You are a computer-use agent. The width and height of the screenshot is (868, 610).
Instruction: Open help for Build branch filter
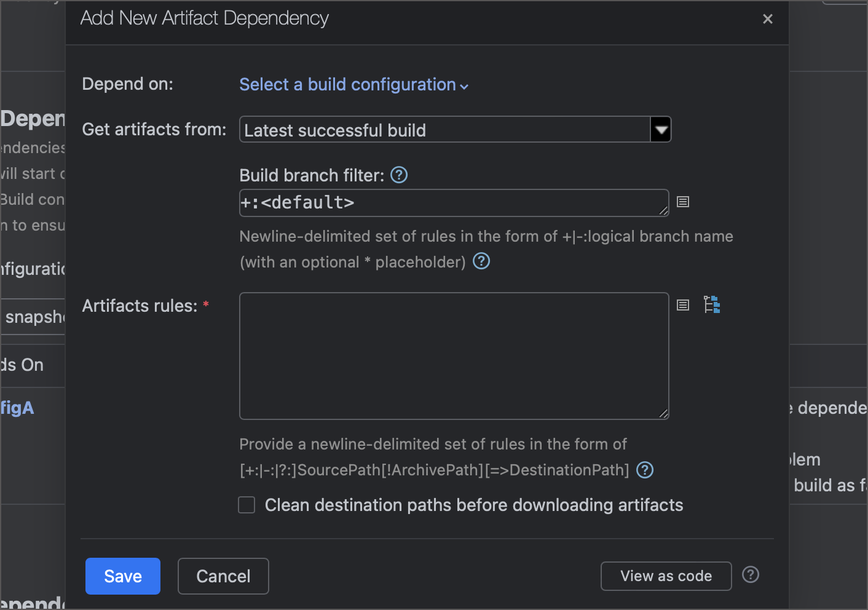[398, 175]
